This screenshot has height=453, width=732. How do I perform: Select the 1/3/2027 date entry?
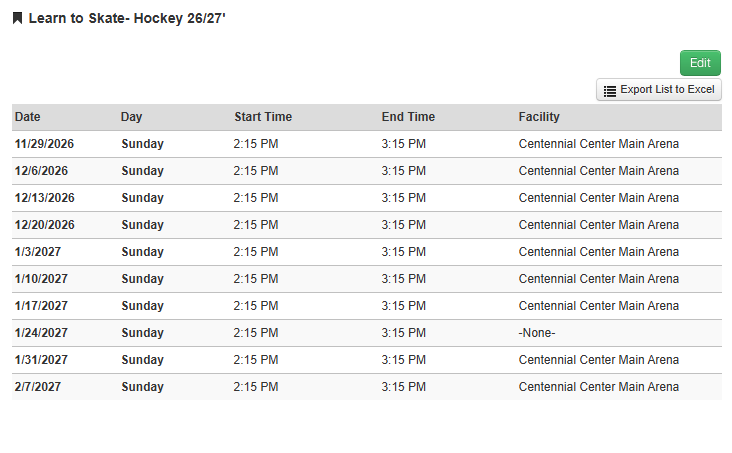click(38, 252)
